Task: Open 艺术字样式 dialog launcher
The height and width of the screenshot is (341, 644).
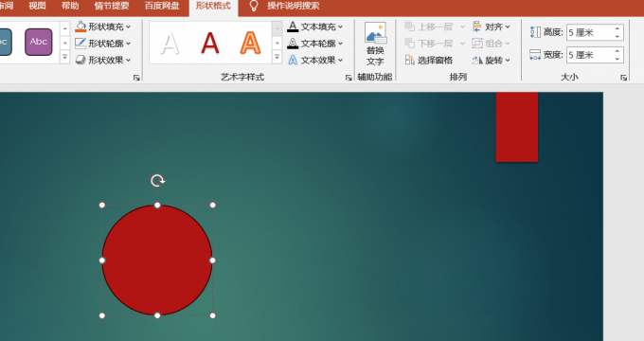Action: pyautogui.click(x=349, y=78)
